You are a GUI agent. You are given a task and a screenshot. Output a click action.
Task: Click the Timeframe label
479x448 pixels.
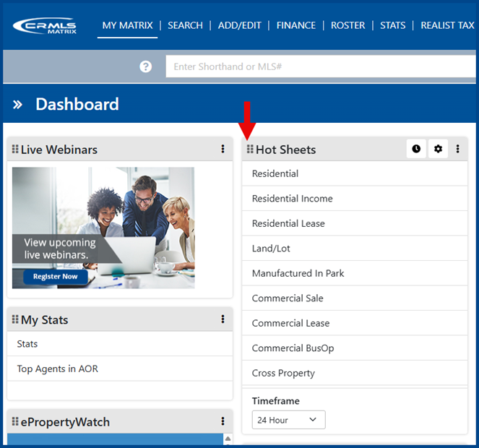point(276,401)
